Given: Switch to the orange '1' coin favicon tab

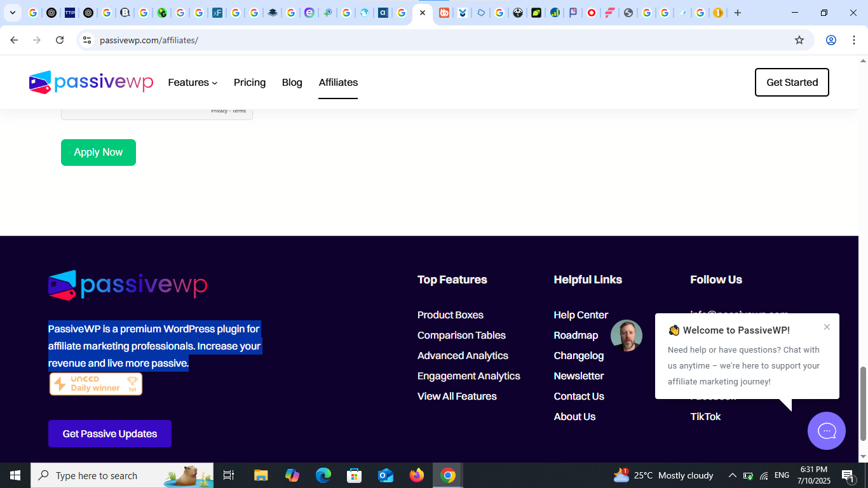Looking at the screenshot, I should click(x=718, y=13).
